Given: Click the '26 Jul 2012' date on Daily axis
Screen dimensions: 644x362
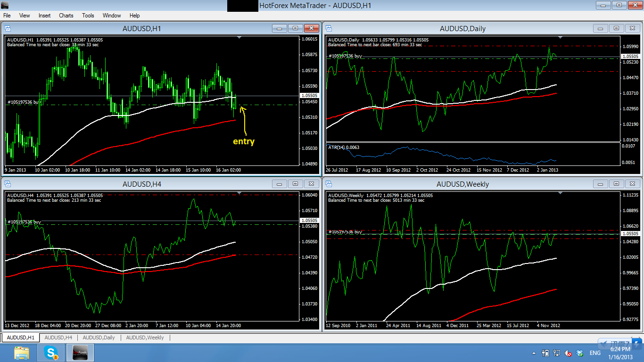Looking at the screenshot, I should (337, 170).
